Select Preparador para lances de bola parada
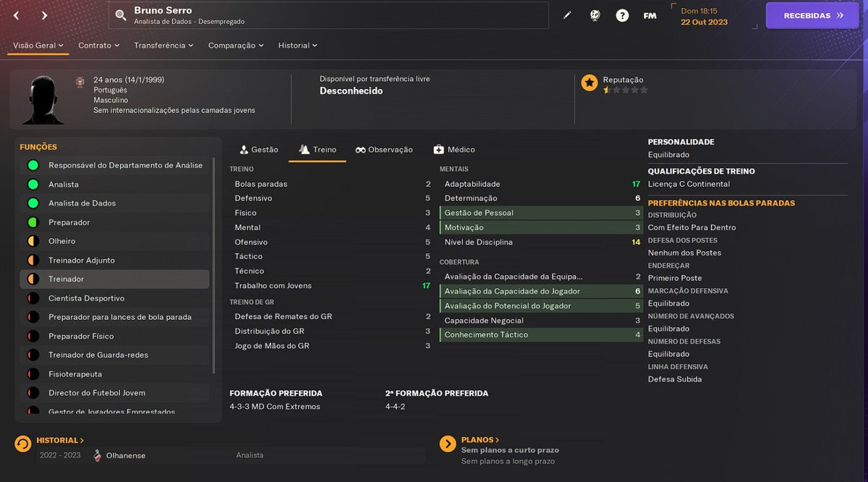868x482 pixels. click(x=114, y=317)
